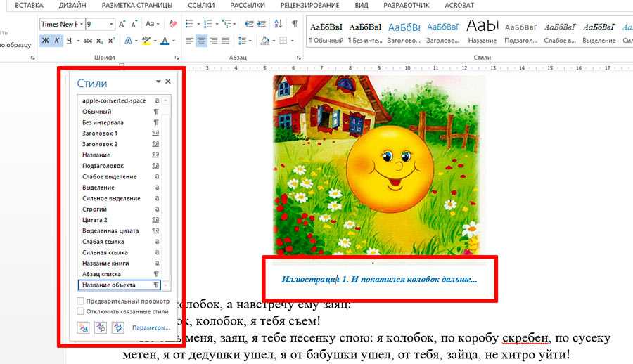Center-align the paragraph text
Screen dimensions: 633x364
202,41
